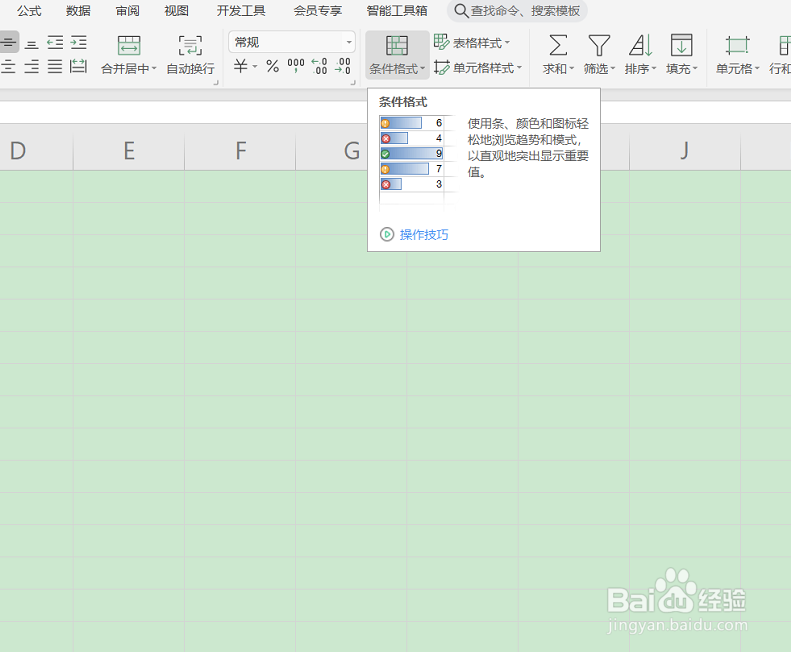Click the 查找命令 search box
Screen dimensions: 791x652
517,11
